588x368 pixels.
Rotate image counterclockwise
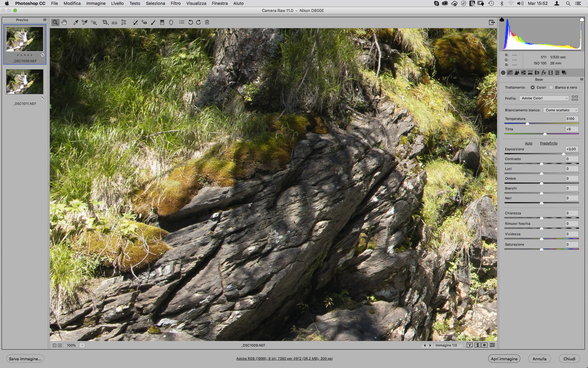click(x=191, y=22)
